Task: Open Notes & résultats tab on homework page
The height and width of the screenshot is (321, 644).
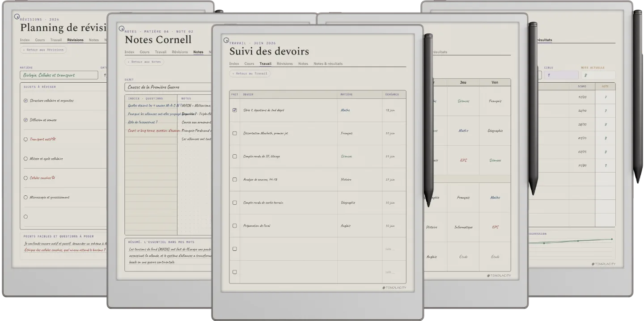Action: pyautogui.click(x=328, y=63)
